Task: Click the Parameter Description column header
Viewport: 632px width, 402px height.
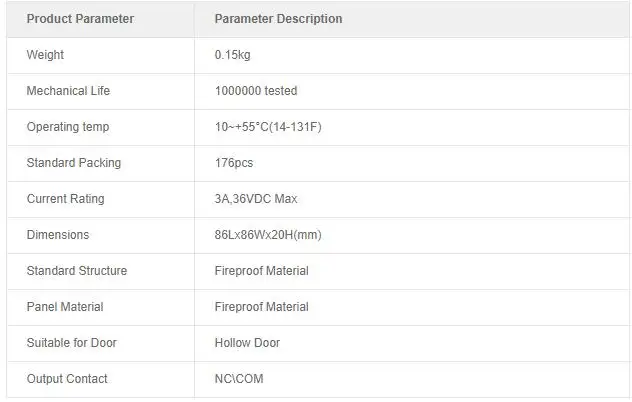Action: (278, 19)
